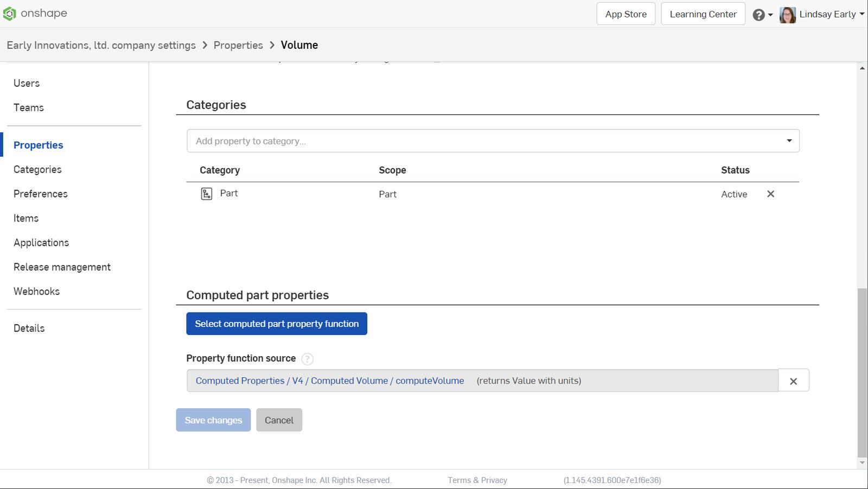This screenshot has height=489, width=868.
Task: Click the Part category icon
Action: (207, 194)
